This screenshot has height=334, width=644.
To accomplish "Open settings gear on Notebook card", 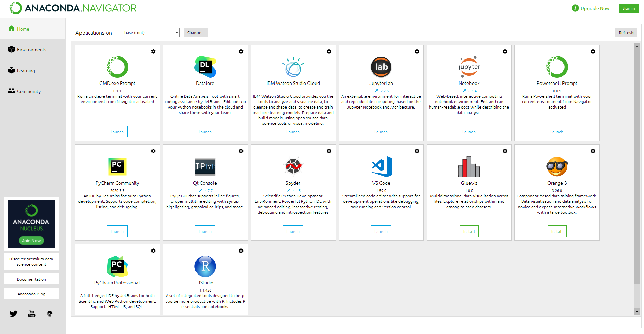I will (x=505, y=51).
